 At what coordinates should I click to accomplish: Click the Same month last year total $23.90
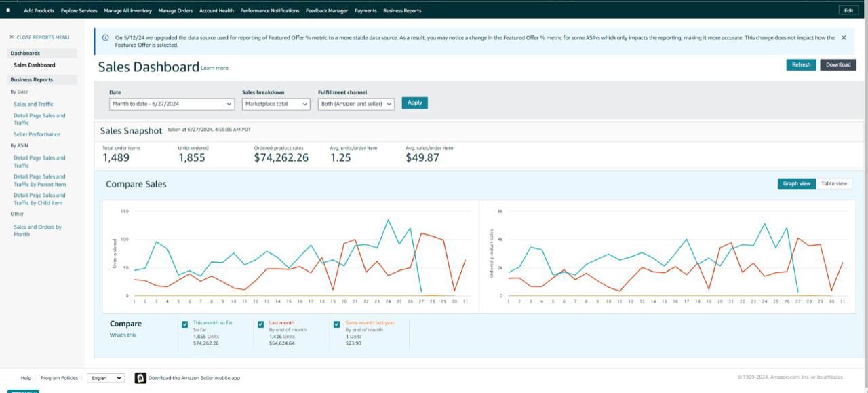[353, 343]
